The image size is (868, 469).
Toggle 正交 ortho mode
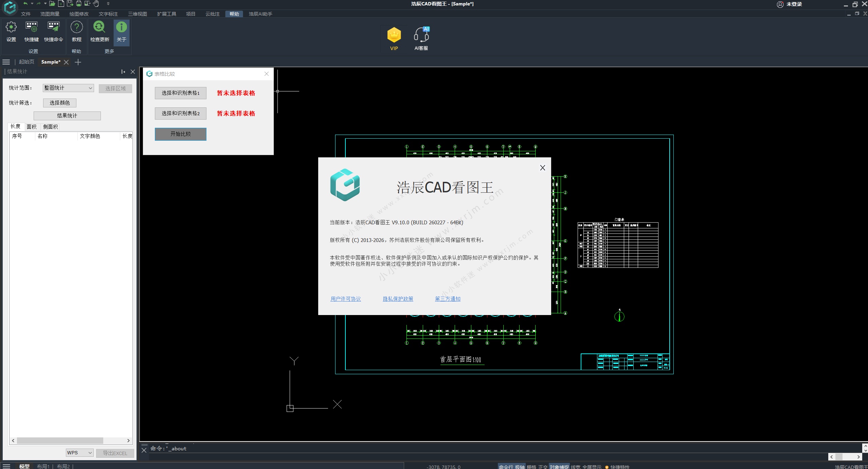pos(543,467)
